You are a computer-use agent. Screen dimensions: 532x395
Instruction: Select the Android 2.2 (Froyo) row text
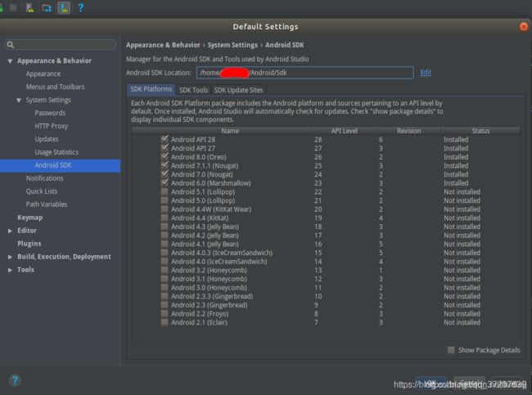tap(200, 313)
